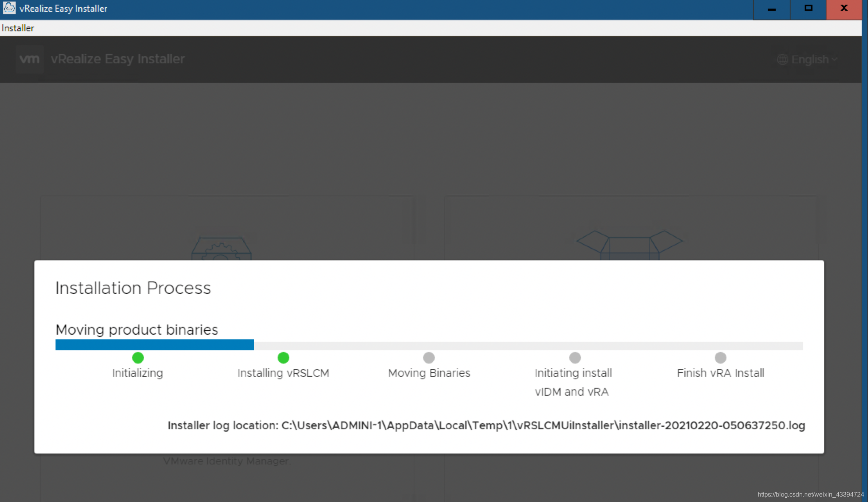The width and height of the screenshot is (868, 502).
Task: Click the open box icon behind dialog
Action: (629, 244)
